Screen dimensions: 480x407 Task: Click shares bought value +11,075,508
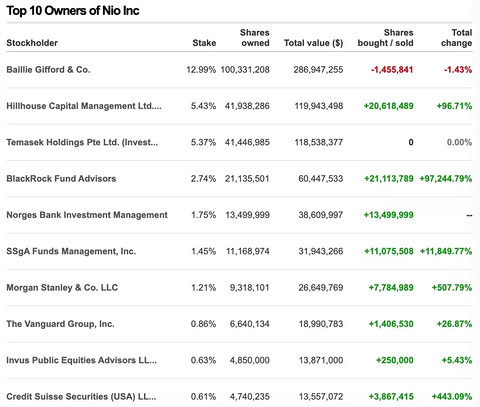click(389, 251)
